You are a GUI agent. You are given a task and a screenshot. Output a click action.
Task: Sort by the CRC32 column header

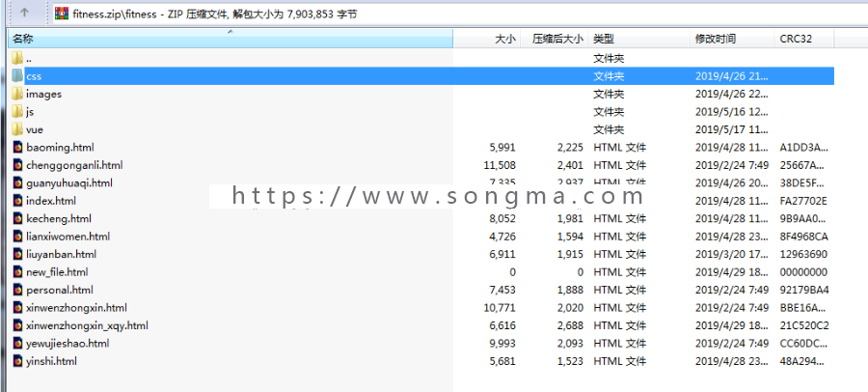(x=803, y=39)
